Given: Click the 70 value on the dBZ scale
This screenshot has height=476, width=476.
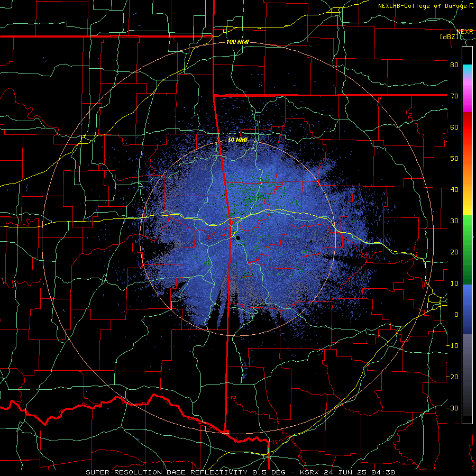Looking at the screenshot, I should point(454,96).
